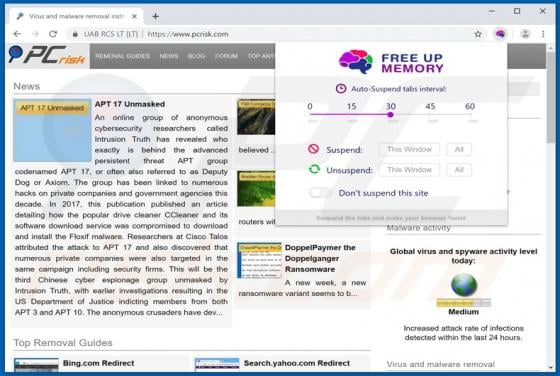This screenshot has width=560, height=376.
Task: Click the browser forward arrow
Action: [35, 34]
